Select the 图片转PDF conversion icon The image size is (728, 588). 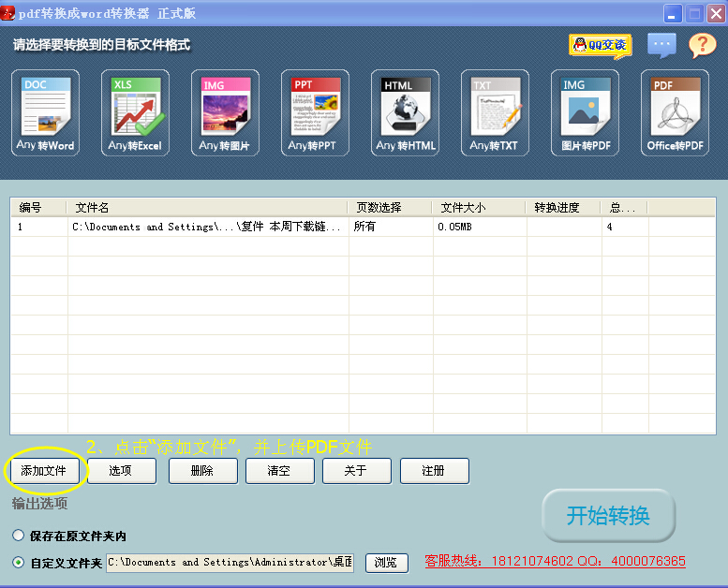coord(585,112)
